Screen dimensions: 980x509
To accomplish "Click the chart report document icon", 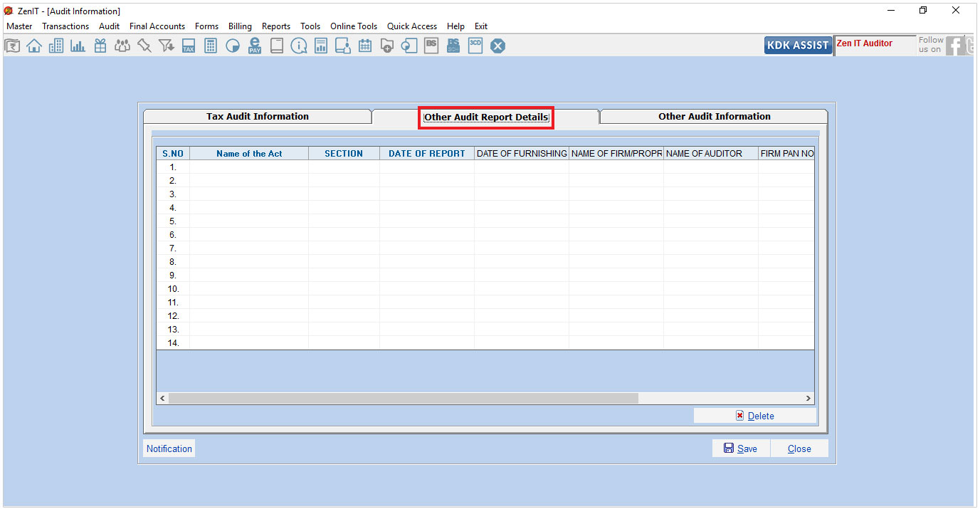I will click(321, 46).
